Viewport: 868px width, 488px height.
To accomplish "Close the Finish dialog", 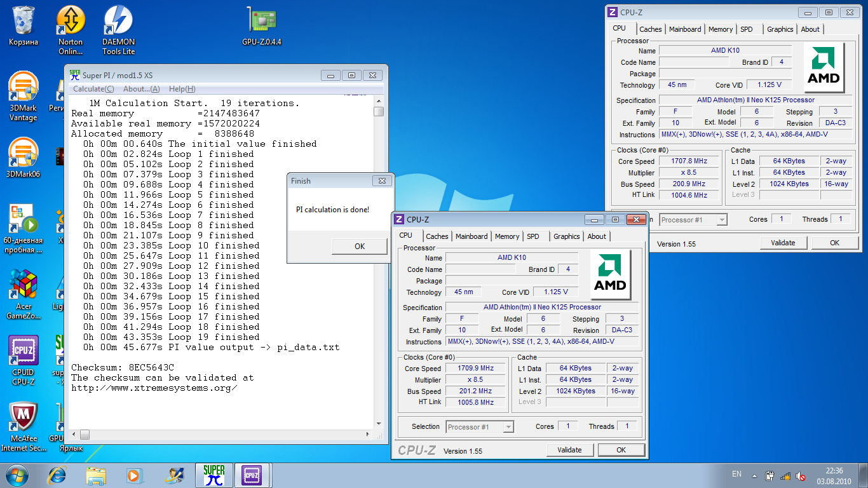I will point(382,181).
